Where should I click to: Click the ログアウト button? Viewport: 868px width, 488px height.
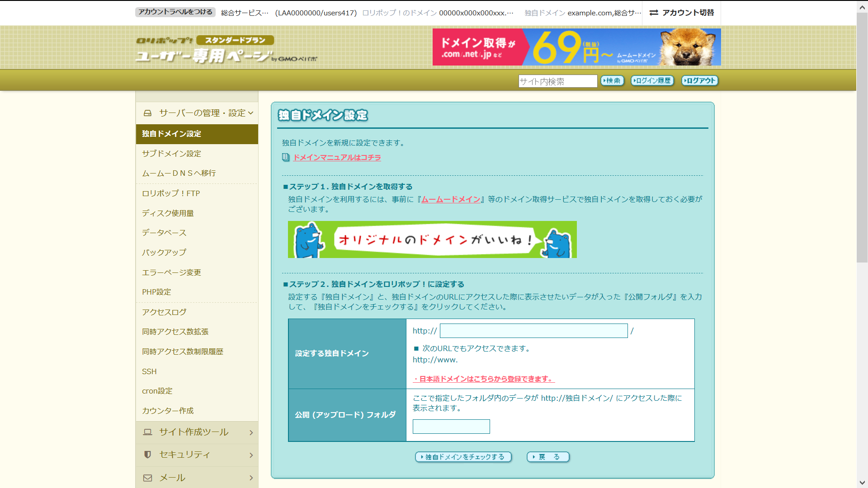click(x=699, y=80)
